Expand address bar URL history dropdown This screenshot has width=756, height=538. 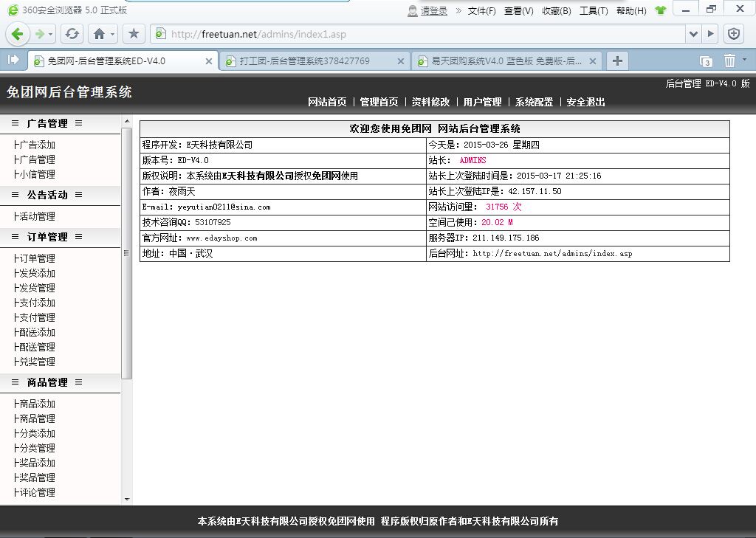tap(693, 34)
